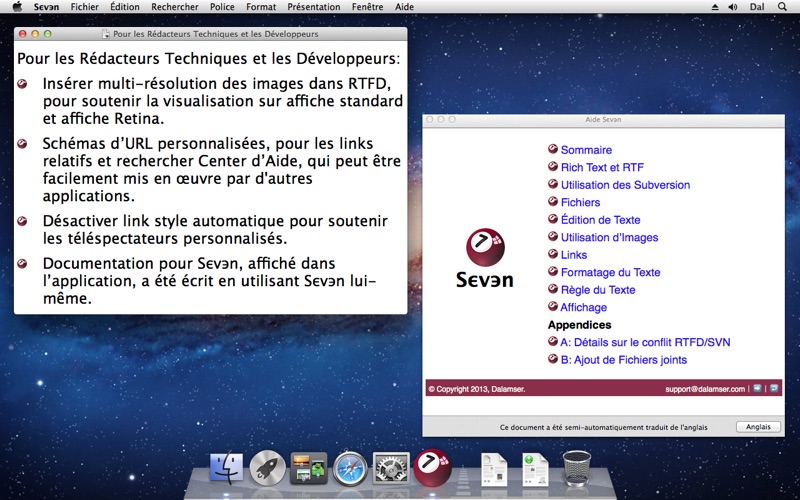Open appendix A: Détails sur le conflit RTFD/SVN
This screenshot has width=800, height=500.
(645, 342)
